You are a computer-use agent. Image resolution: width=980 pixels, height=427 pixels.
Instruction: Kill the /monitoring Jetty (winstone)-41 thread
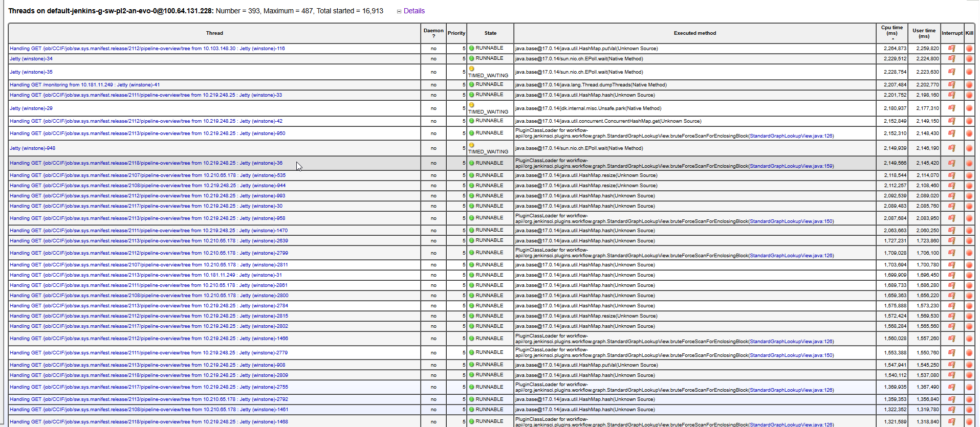click(x=969, y=85)
